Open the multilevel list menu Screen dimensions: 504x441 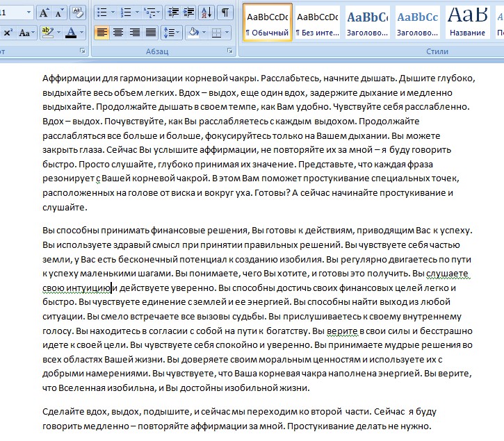pos(152,13)
